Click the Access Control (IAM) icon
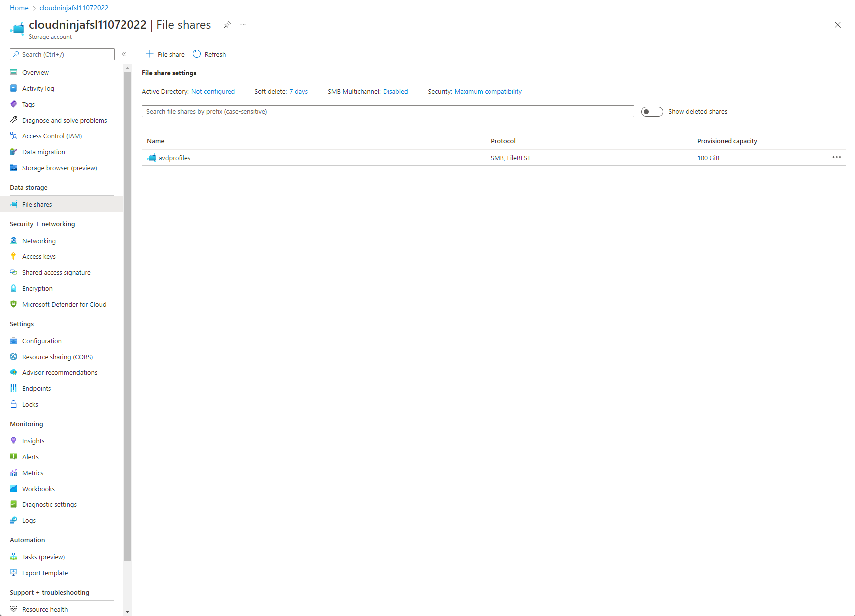Image resolution: width=855 pixels, height=616 pixels. tap(14, 136)
